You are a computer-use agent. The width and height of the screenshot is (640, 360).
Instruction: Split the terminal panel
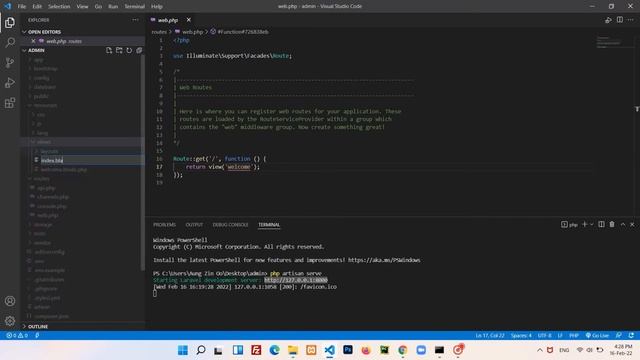click(x=601, y=224)
